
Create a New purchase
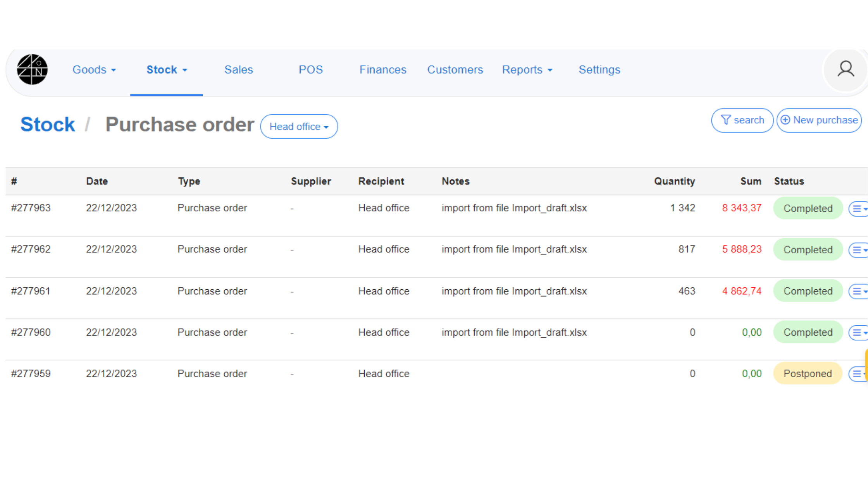click(819, 120)
